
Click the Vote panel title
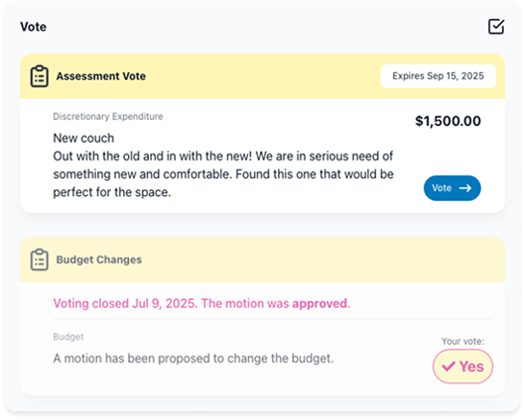click(x=33, y=27)
